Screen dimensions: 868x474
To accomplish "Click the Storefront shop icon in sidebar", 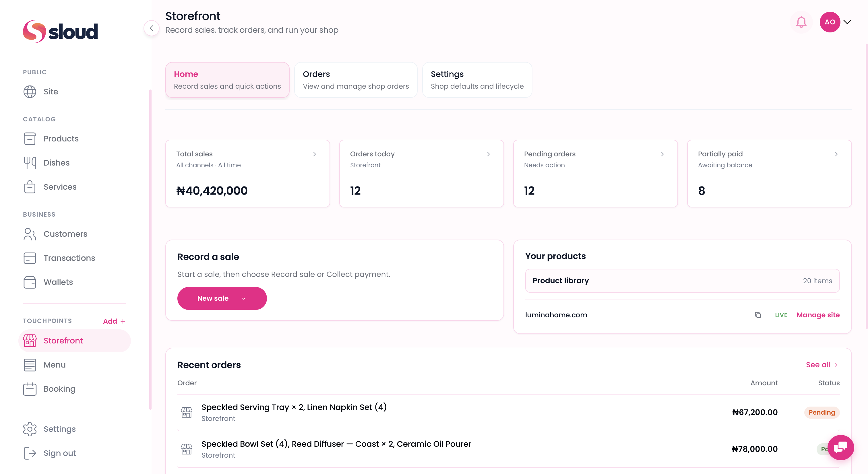I will [x=30, y=341].
